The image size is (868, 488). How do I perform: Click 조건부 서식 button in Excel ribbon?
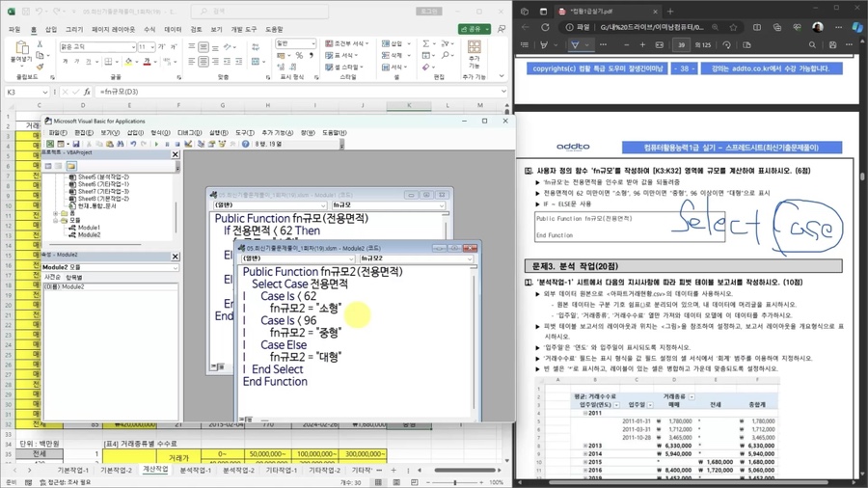click(x=346, y=43)
